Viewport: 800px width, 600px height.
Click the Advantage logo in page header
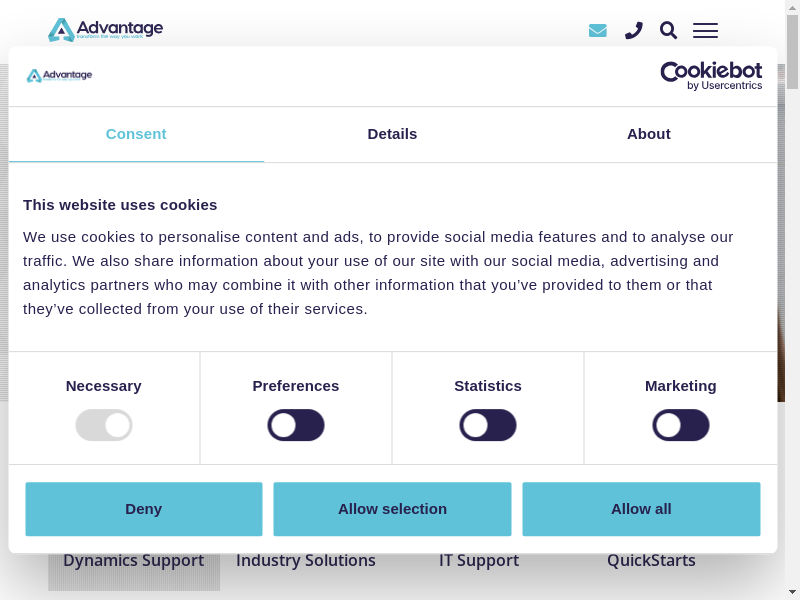pyautogui.click(x=105, y=30)
